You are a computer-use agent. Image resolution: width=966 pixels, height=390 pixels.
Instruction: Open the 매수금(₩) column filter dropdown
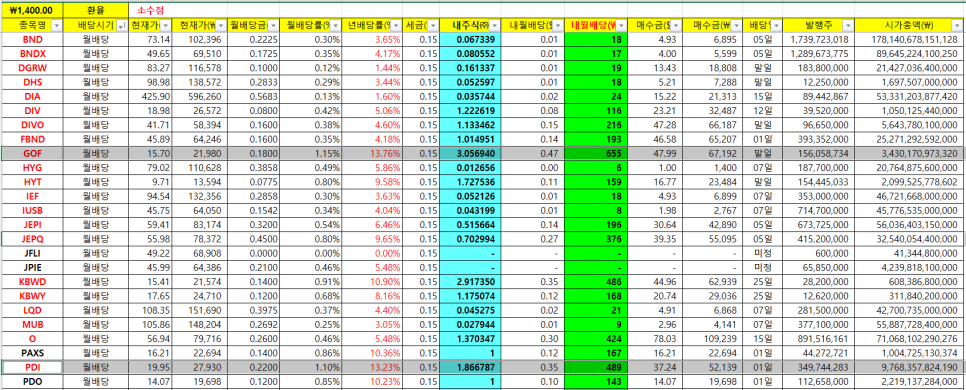coord(736,25)
